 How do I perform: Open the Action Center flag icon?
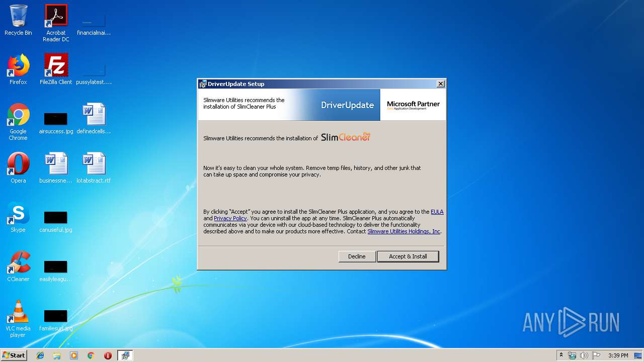click(596, 355)
